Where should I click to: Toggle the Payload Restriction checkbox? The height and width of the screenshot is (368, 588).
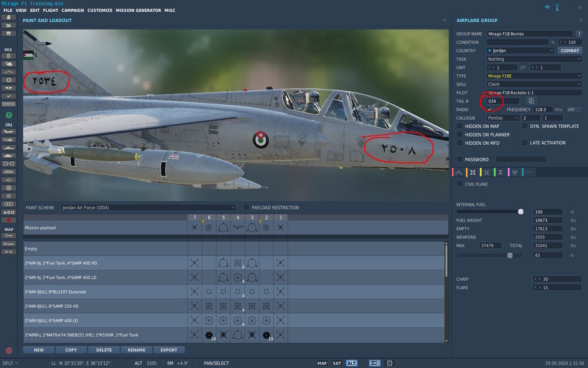tap(246, 207)
